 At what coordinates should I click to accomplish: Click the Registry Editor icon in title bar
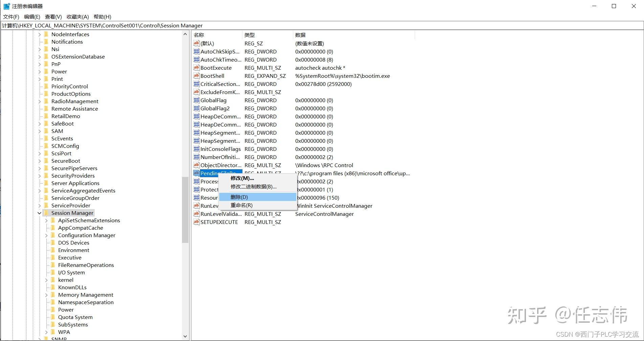tap(6, 6)
